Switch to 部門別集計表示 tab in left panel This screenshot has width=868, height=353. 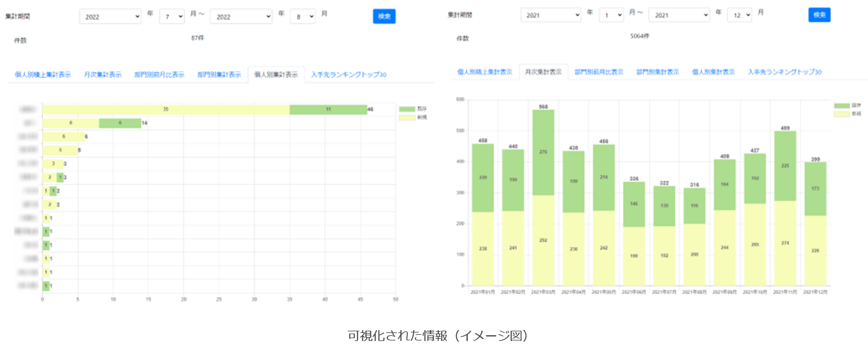tap(219, 74)
